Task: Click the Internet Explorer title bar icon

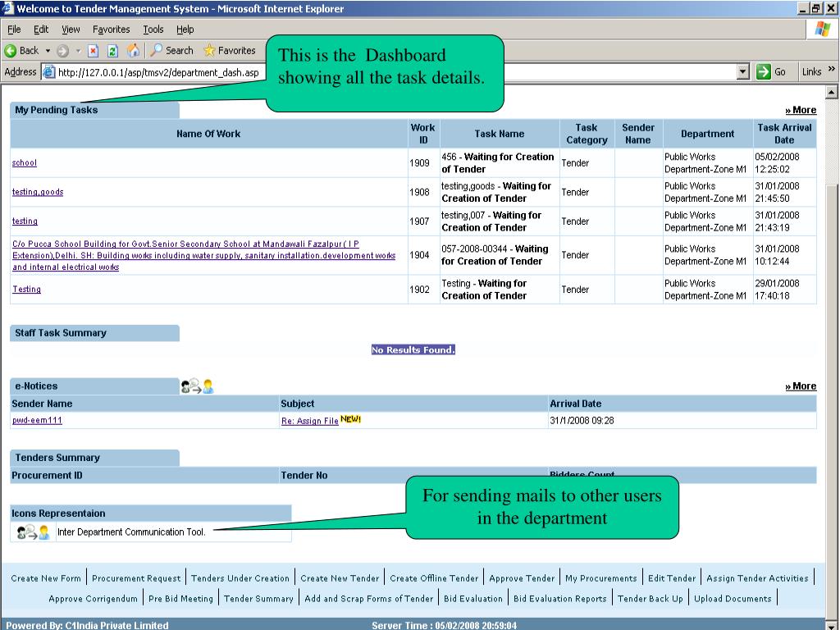Action: click(7, 8)
